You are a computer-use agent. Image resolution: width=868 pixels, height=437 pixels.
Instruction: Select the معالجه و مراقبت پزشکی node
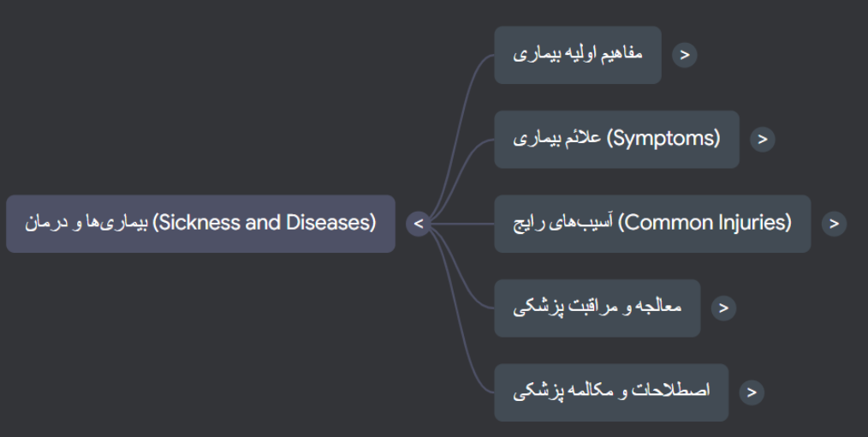tap(597, 308)
